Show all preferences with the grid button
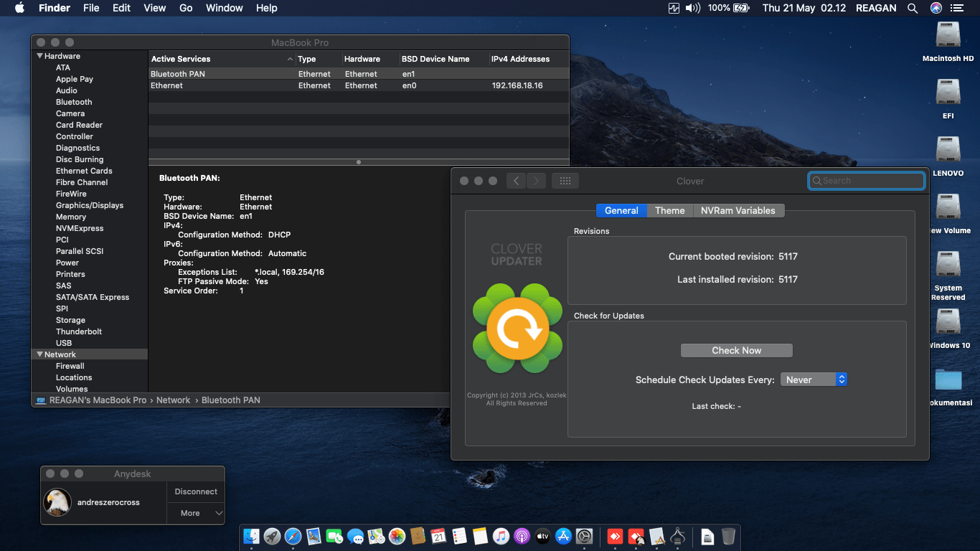Screen dimensions: 980x551 click(565, 181)
